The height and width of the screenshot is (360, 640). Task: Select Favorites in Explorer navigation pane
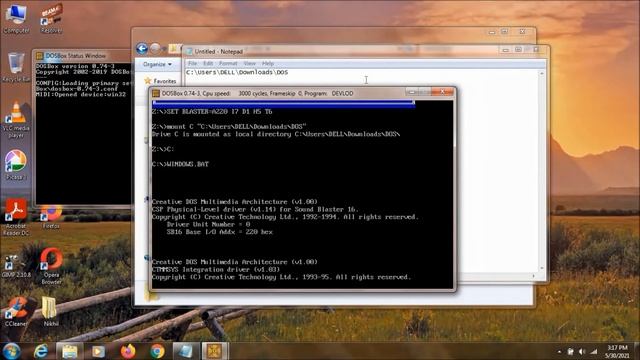click(160, 81)
